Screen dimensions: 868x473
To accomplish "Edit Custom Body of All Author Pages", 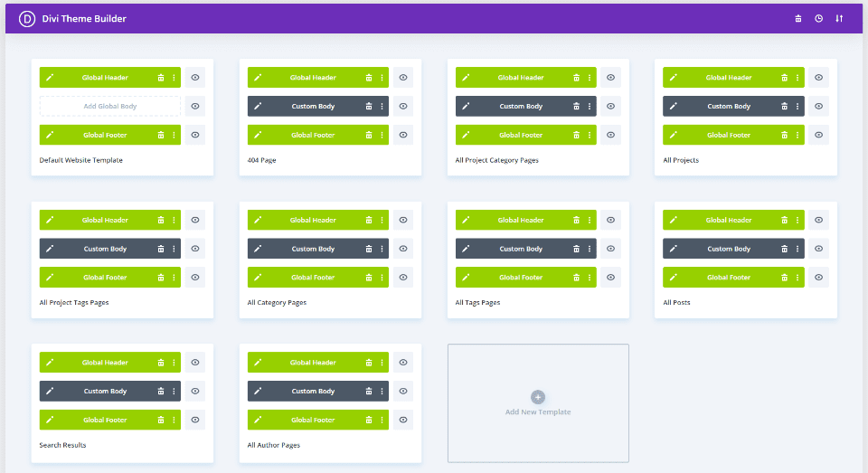I will click(258, 391).
